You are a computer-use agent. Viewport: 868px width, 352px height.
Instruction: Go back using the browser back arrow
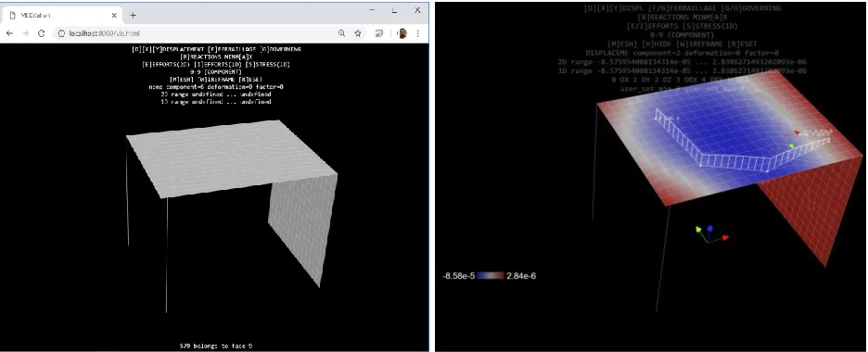9,33
